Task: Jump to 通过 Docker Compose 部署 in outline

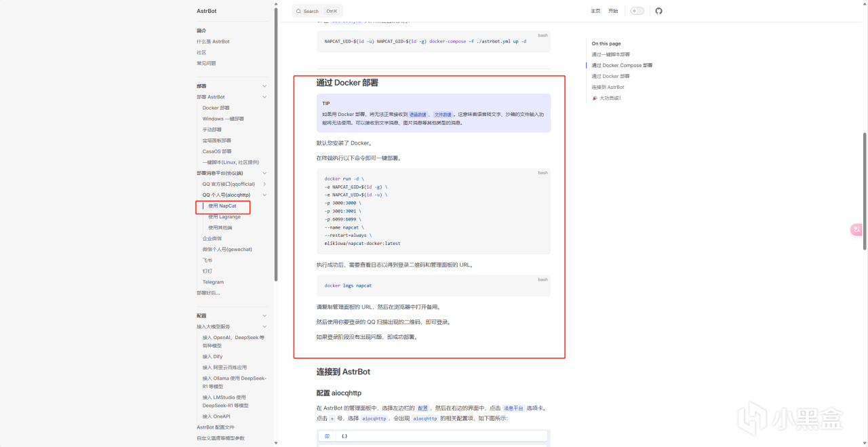Action: [x=622, y=65]
